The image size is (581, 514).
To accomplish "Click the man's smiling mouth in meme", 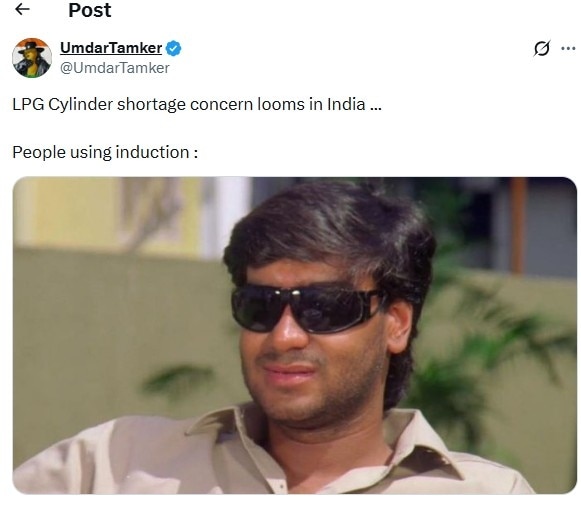I will [288, 374].
